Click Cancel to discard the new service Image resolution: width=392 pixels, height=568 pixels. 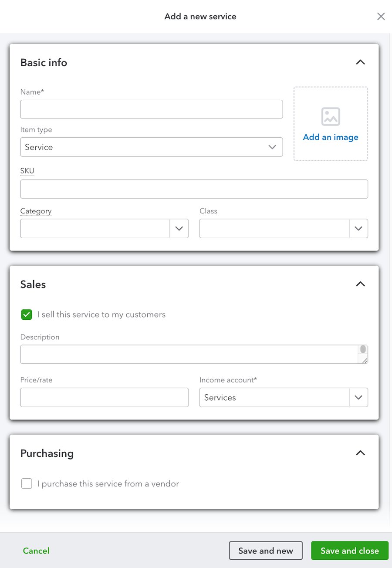[x=36, y=550]
